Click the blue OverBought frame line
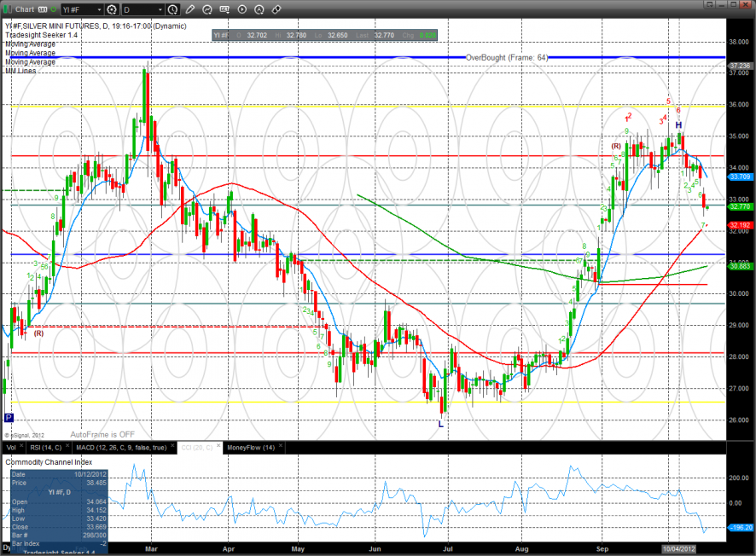The width and height of the screenshot is (756, 556). [x=256, y=57]
